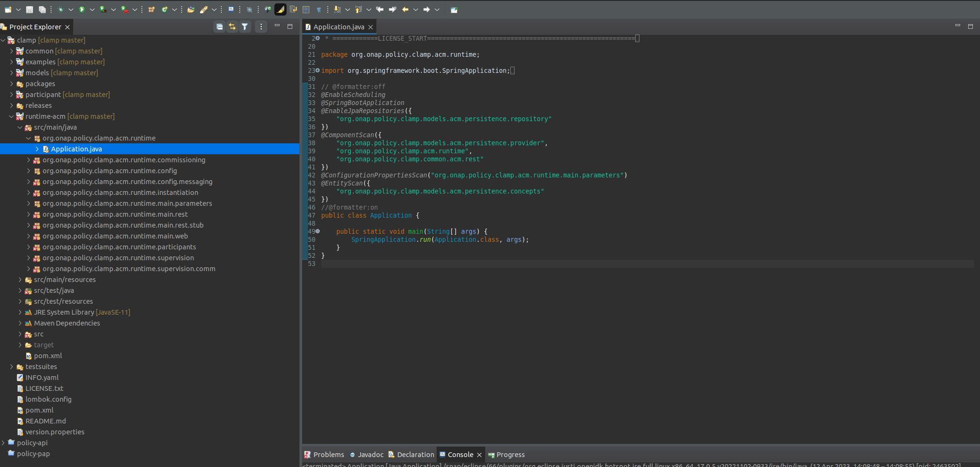Expand the common project node
Screen dimensions: 980x467
(11, 51)
